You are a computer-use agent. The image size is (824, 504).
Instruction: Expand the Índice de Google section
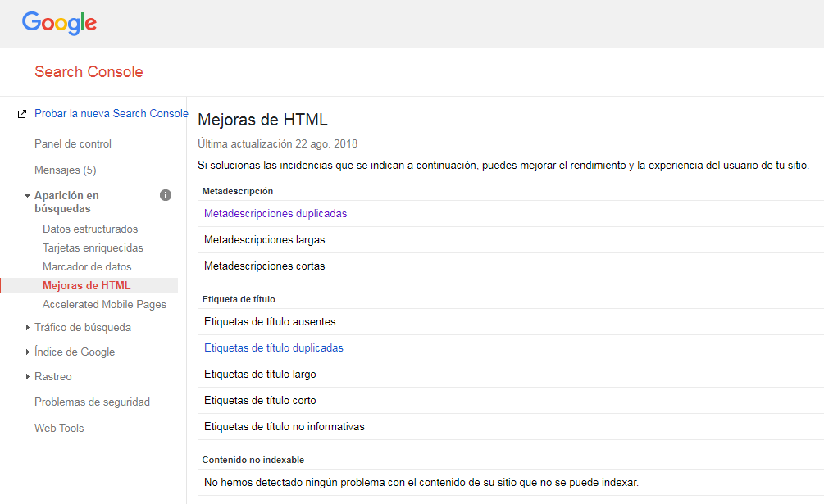coord(28,352)
